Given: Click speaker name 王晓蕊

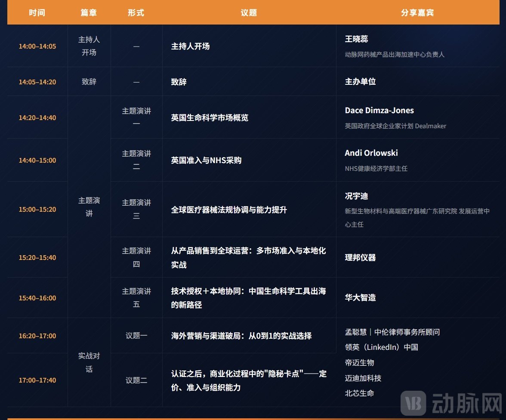Looking at the screenshot, I should pos(357,39).
